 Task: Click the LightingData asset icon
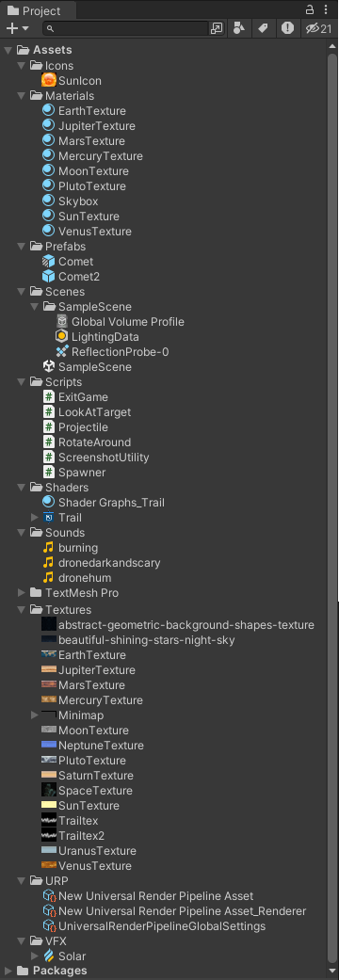click(62, 337)
